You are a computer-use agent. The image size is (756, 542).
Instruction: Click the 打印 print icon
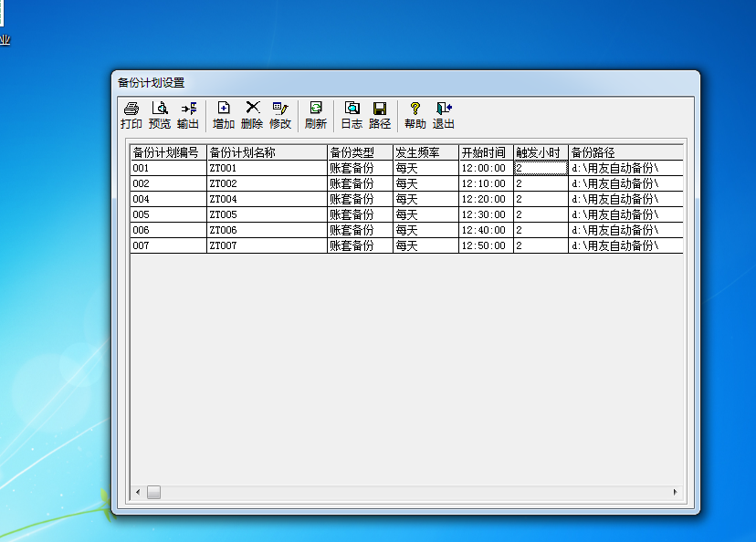pos(131,116)
